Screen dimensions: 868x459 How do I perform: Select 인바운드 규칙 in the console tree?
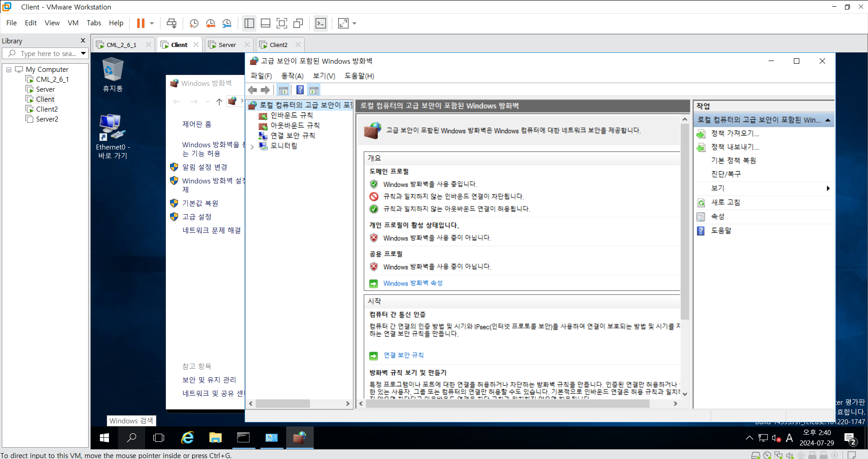292,116
